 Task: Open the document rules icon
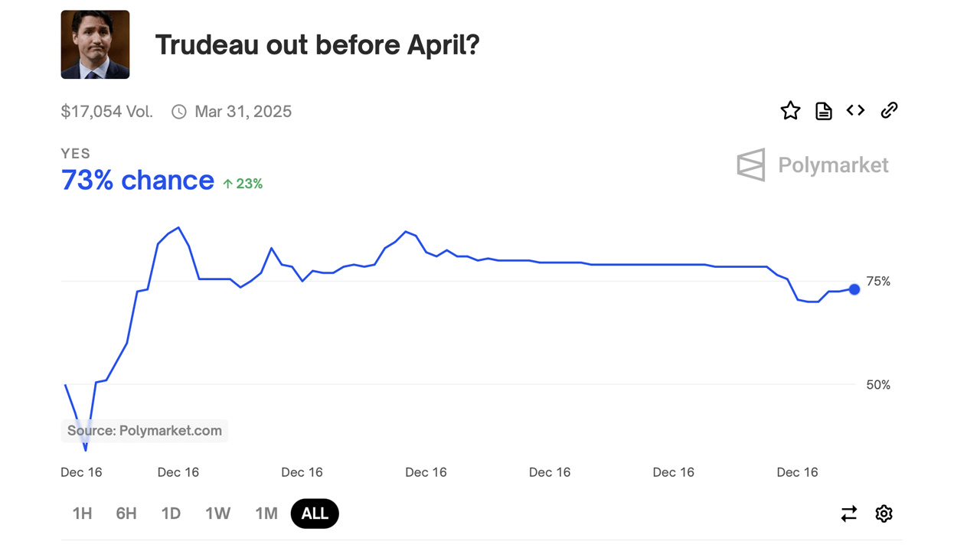(823, 111)
